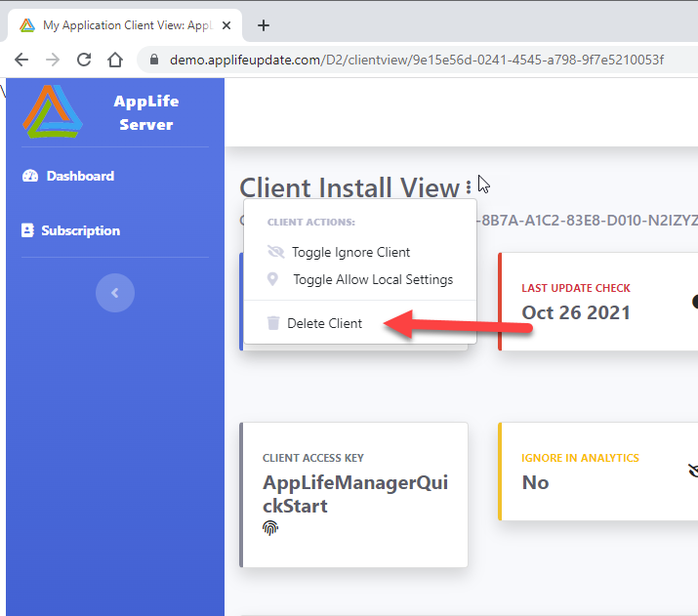698x616 pixels.
Task: Click the No value in Ignore card
Action: coord(536,483)
